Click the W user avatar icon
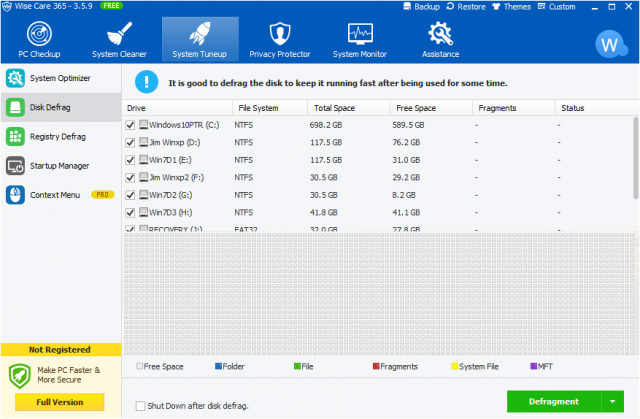 pyautogui.click(x=611, y=44)
